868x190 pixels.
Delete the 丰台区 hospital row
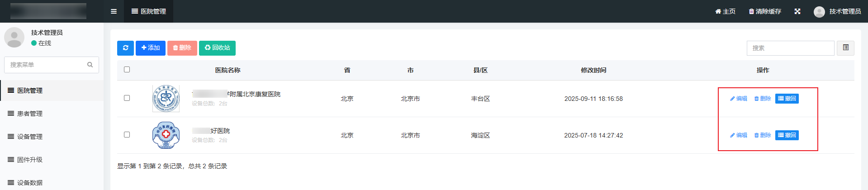click(763, 99)
